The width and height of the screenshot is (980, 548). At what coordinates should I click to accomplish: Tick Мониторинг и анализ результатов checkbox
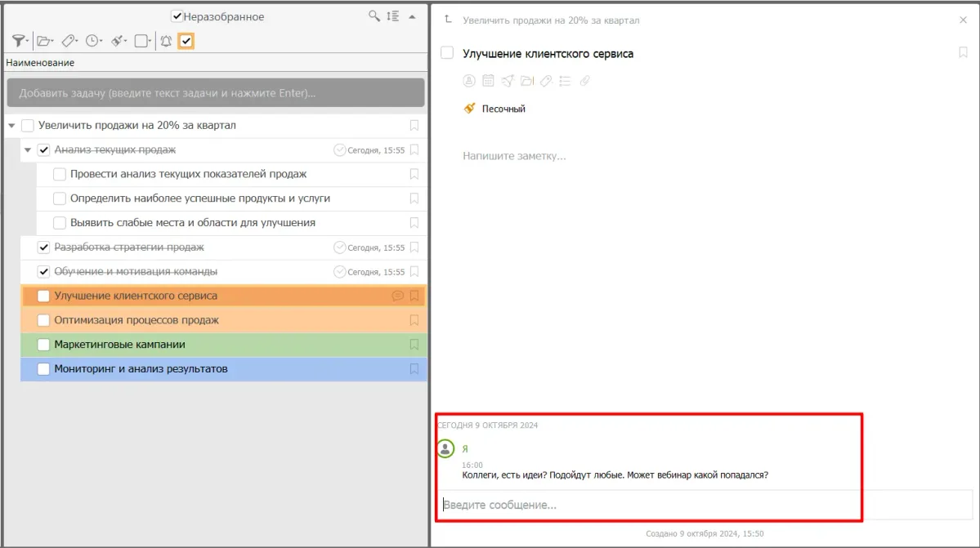(43, 369)
